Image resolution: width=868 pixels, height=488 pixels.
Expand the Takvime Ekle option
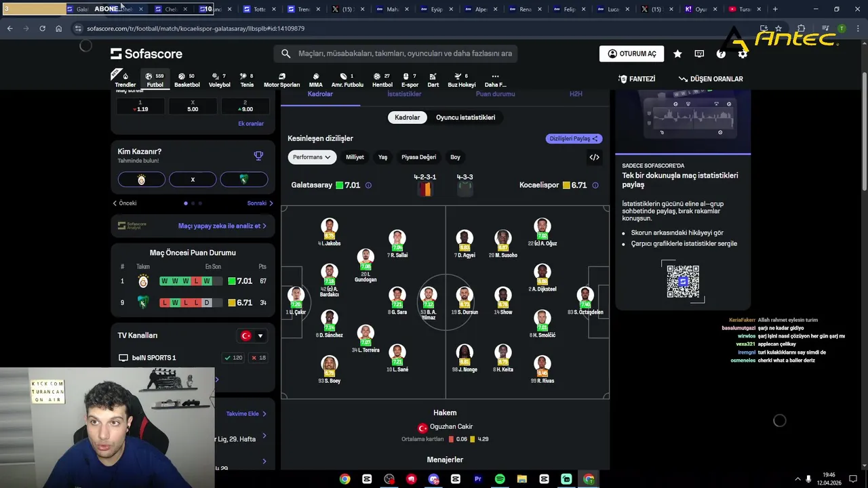(x=246, y=413)
